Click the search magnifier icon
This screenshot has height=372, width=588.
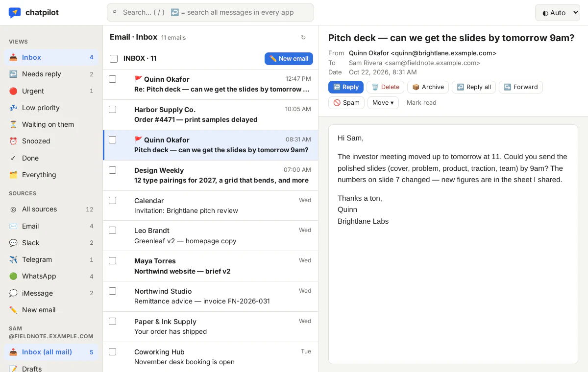(115, 12)
